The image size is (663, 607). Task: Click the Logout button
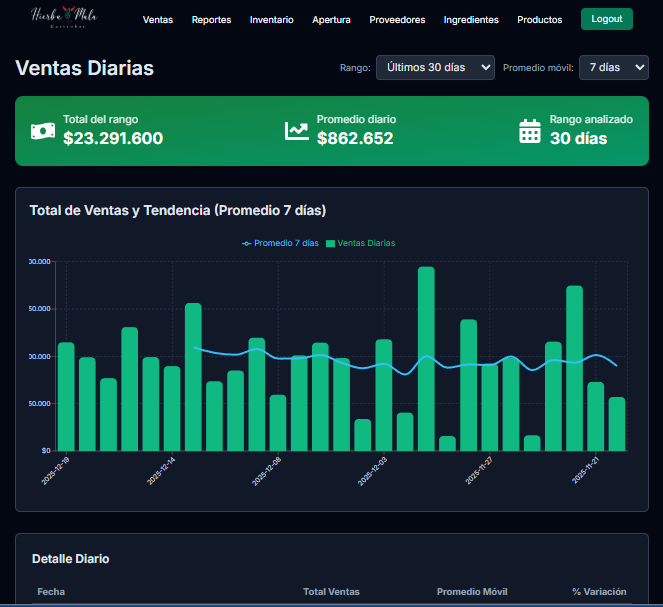pyautogui.click(x=607, y=19)
